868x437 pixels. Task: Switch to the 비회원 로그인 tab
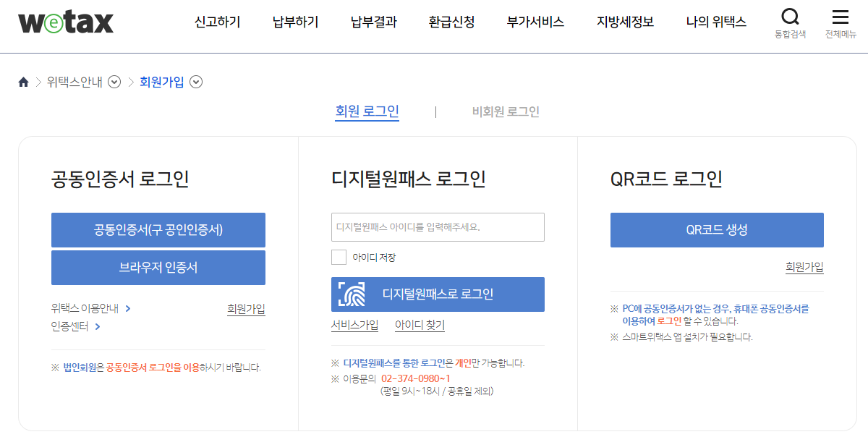pyautogui.click(x=506, y=111)
